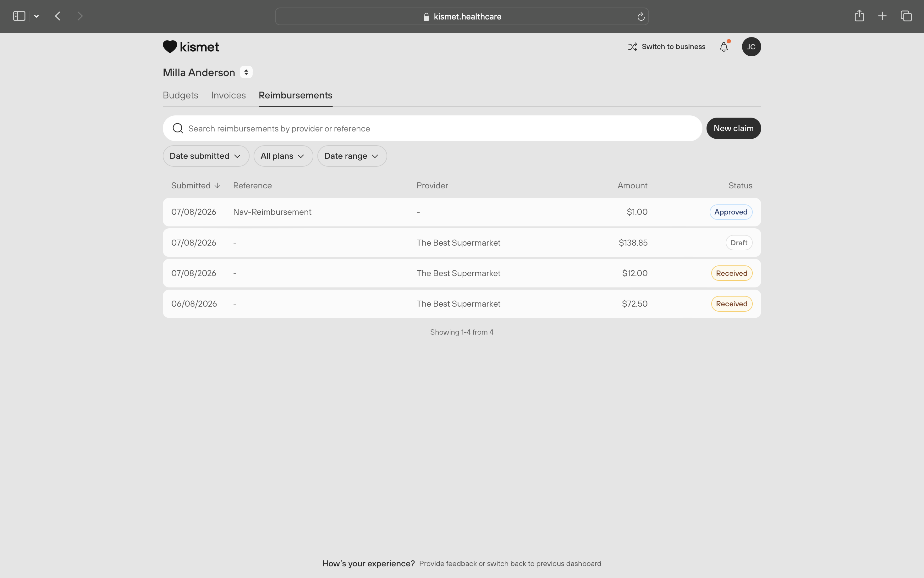
Task: Click the Showing 1-4 from 4 text
Action: pyautogui.click(x=461, y=332)
